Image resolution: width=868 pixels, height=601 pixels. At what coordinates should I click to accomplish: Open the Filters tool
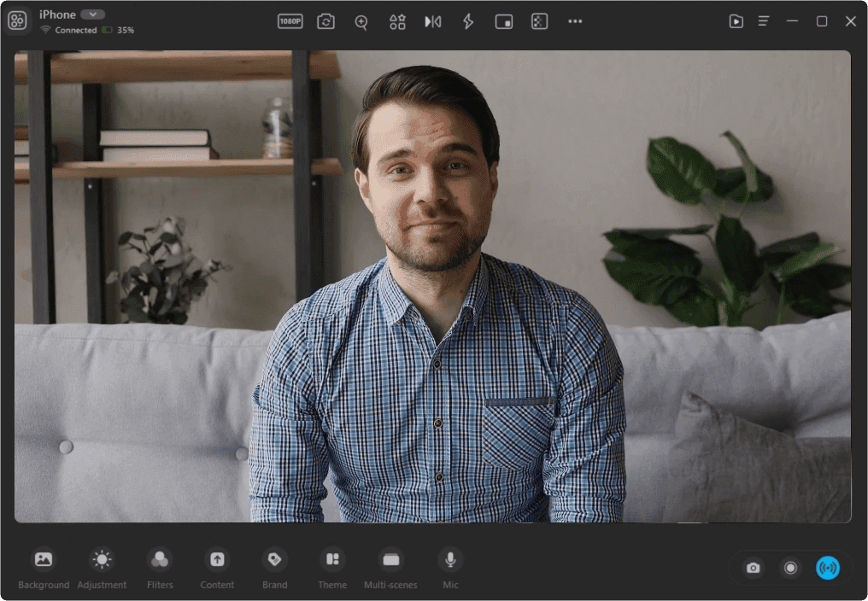160,568
